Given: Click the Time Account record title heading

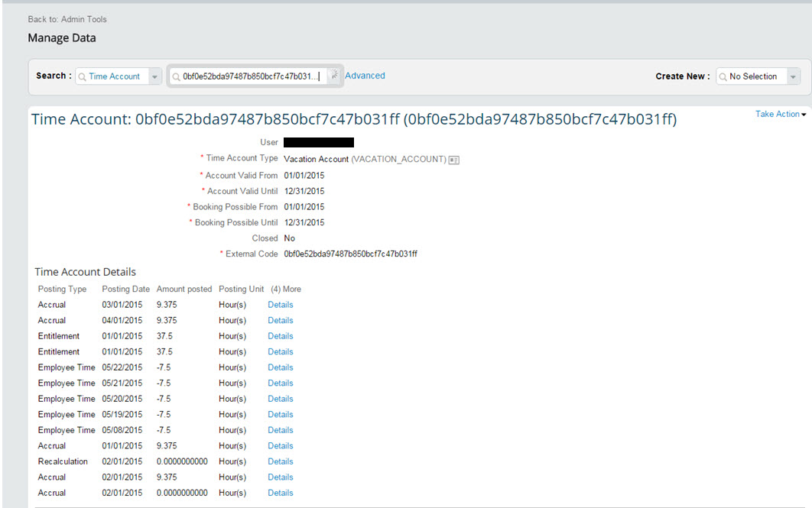Looking at the screenshot, I should [x=354, y=119].
